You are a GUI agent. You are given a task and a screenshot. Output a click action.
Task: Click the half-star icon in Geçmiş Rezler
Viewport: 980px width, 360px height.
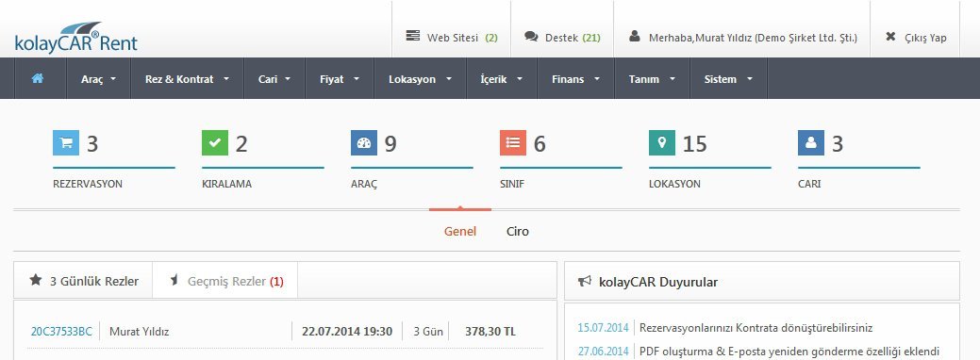pos(174,279)
